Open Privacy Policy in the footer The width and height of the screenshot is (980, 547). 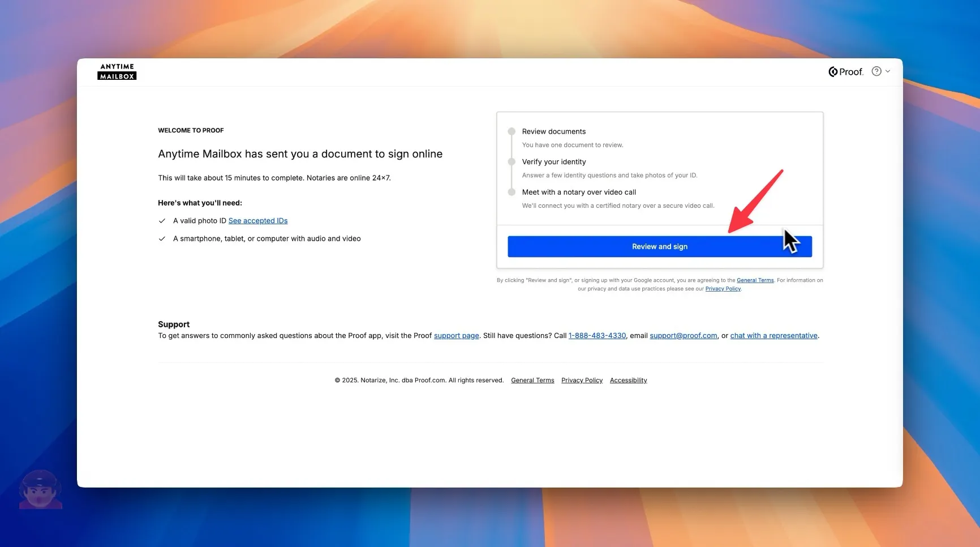(x=582, y=381)
